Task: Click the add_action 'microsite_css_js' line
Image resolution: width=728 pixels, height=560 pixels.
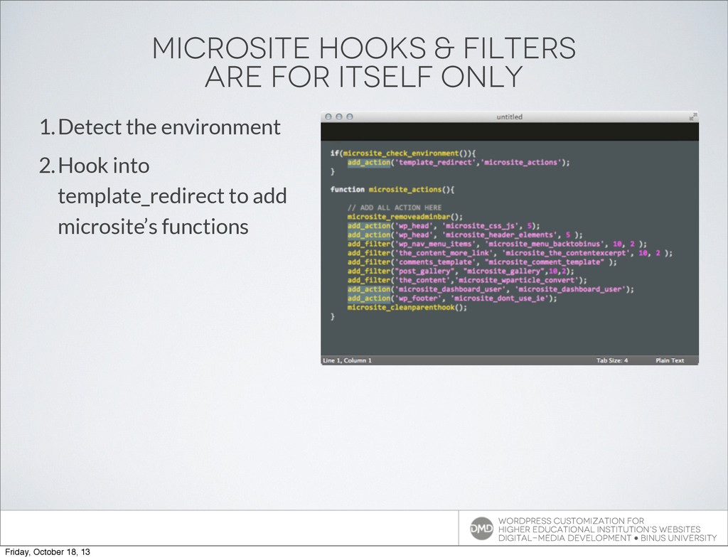Action: tap(444, 226)
